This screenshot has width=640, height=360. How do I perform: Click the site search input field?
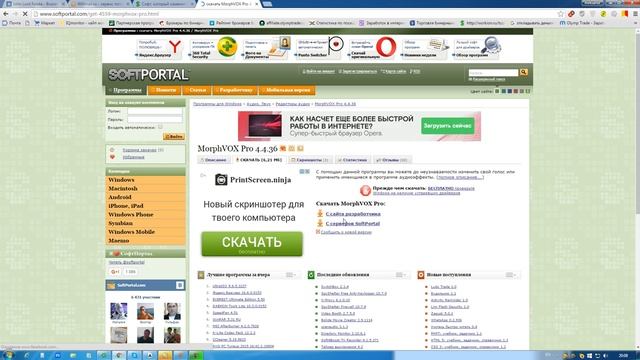click(493, 72)
